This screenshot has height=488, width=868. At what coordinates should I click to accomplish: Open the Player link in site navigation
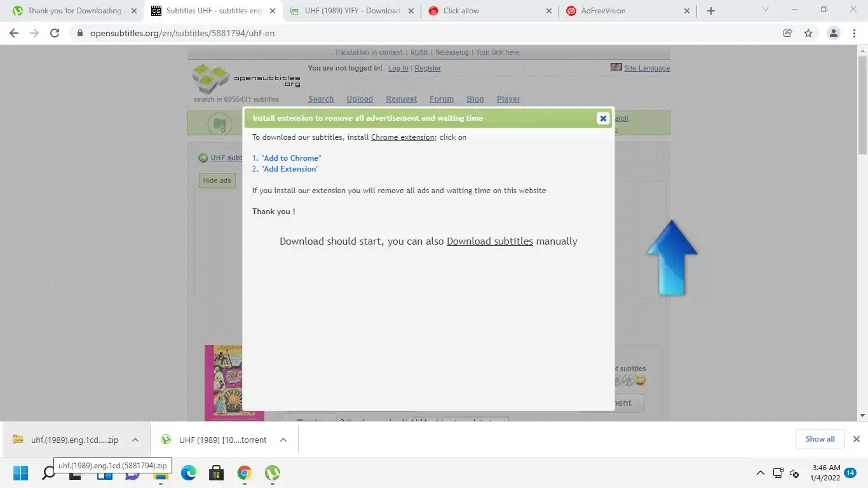[x=508, y=99]
